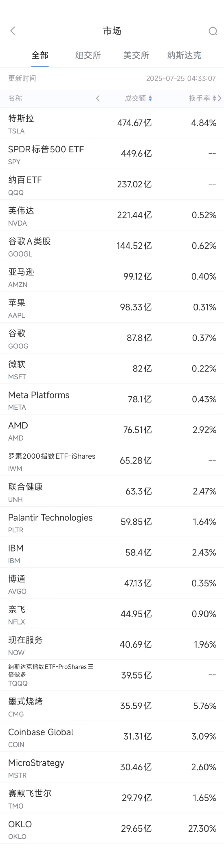Screen dimensions: 224x868
Task: Switch to 美交所 tab
Action: pyautogui.click(x=136, y=55)
